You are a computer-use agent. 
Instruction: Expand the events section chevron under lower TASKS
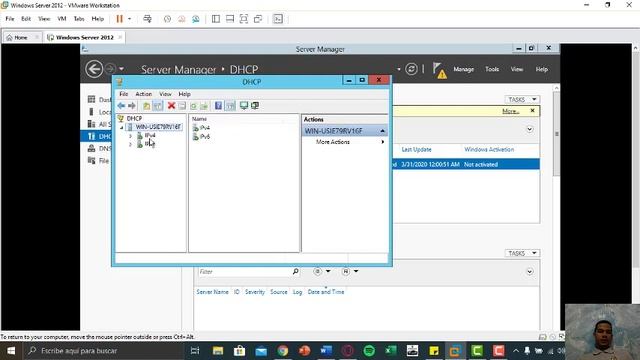pos(529,272)
